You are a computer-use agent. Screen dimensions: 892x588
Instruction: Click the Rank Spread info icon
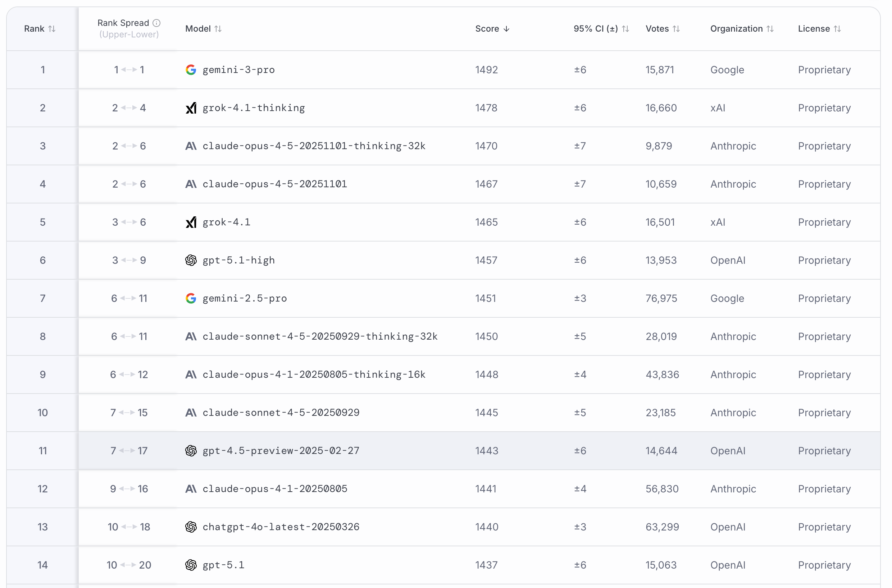[156, 23]
